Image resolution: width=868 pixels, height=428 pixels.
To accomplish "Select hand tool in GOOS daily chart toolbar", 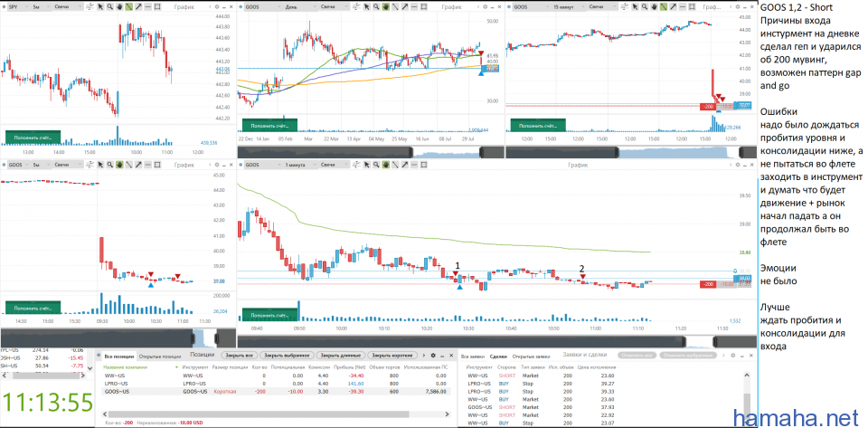I will pyautogui.click(x=386, y=6).
